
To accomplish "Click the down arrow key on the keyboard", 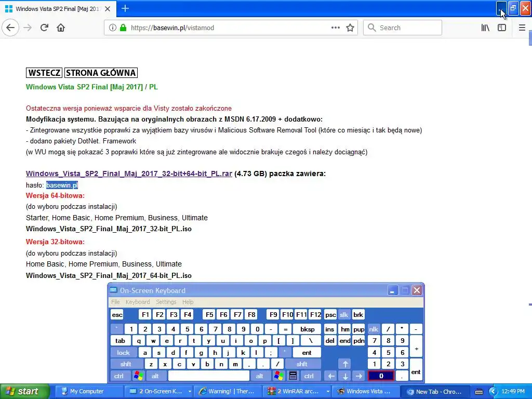I will tap(345, 376).
